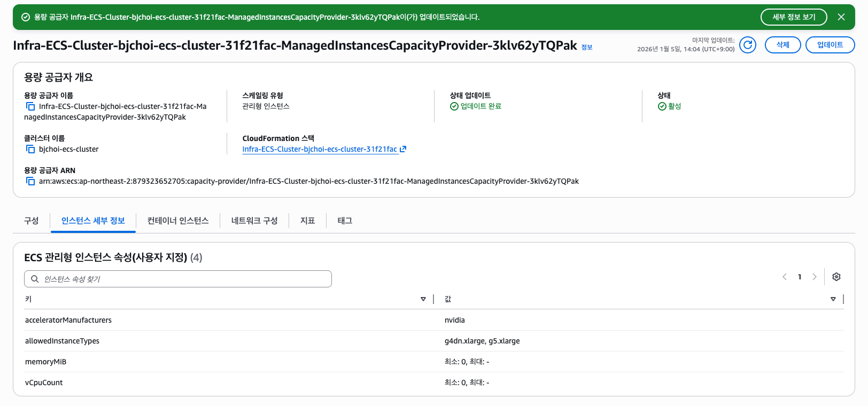Switch to the 구성 tab
The width and height of the screenshot is (868, 406).
(32, 221)
